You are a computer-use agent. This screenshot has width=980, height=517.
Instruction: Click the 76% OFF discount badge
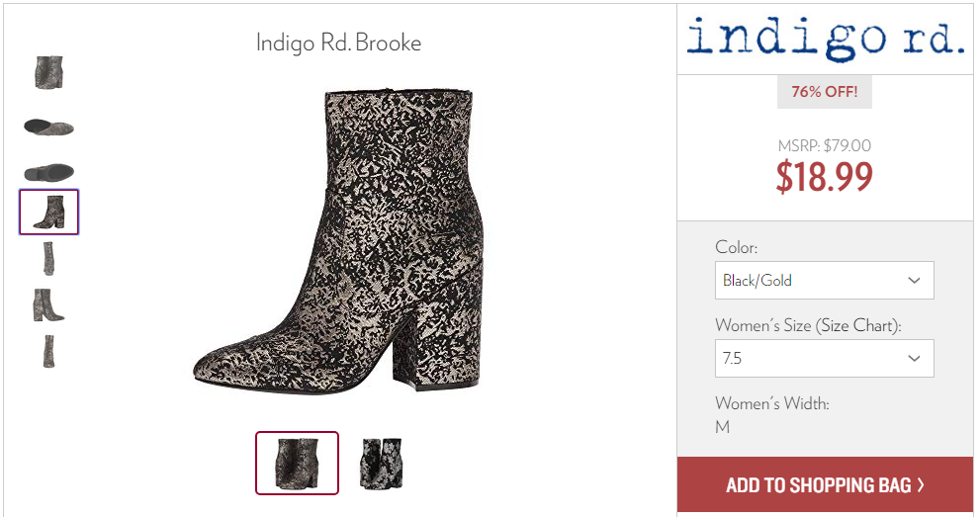tap(825, 92)
